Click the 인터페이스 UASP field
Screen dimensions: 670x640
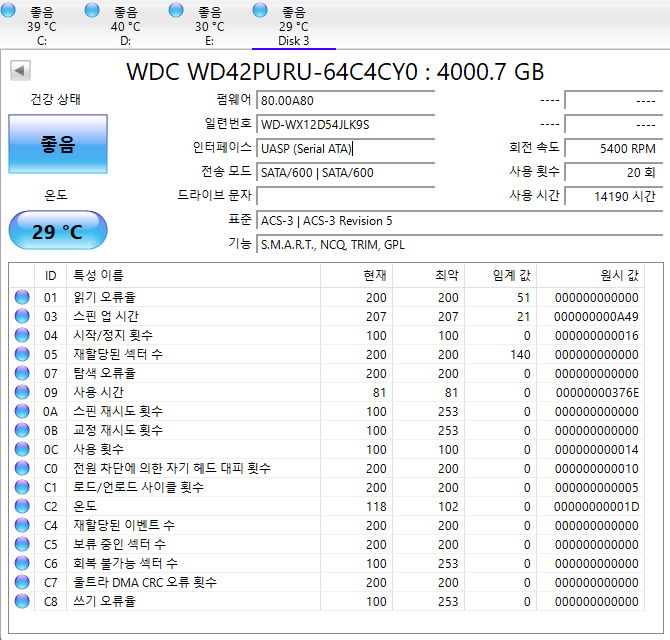point(345,148)
